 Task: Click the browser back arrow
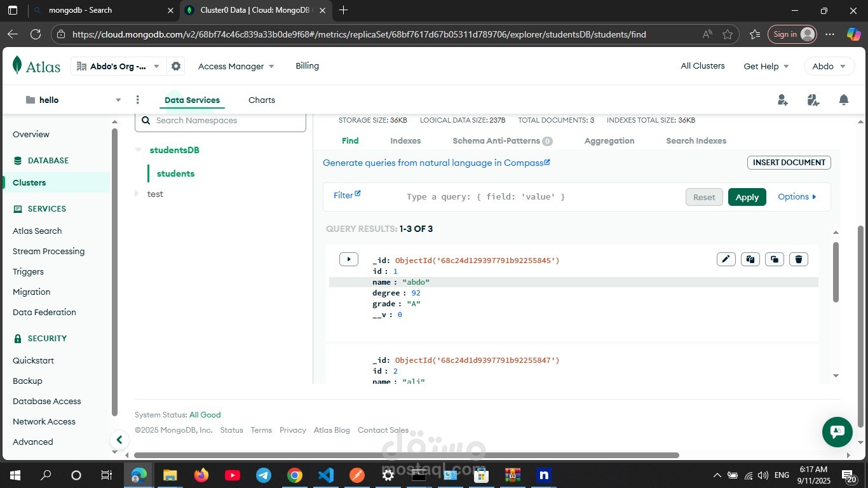13,34
